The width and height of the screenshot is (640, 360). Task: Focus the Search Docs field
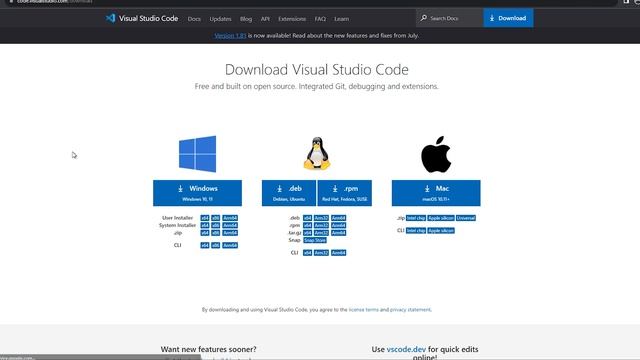point(450,18)
